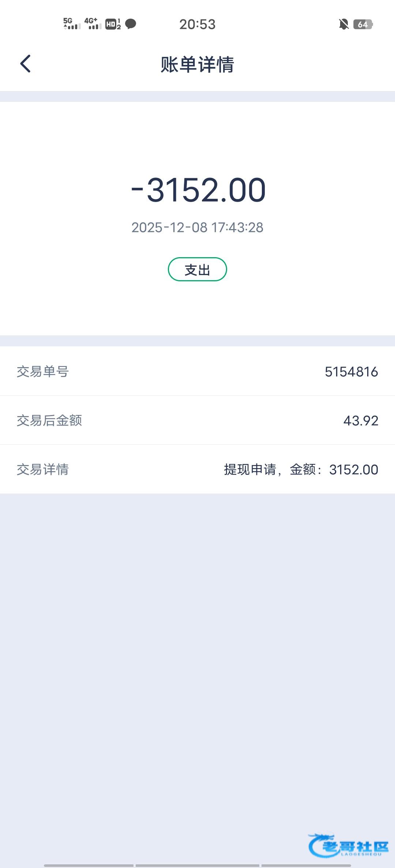Tap the HD dual-SIM status icon
The height and width of the screenshot is (868, 395).
point(113,24)
